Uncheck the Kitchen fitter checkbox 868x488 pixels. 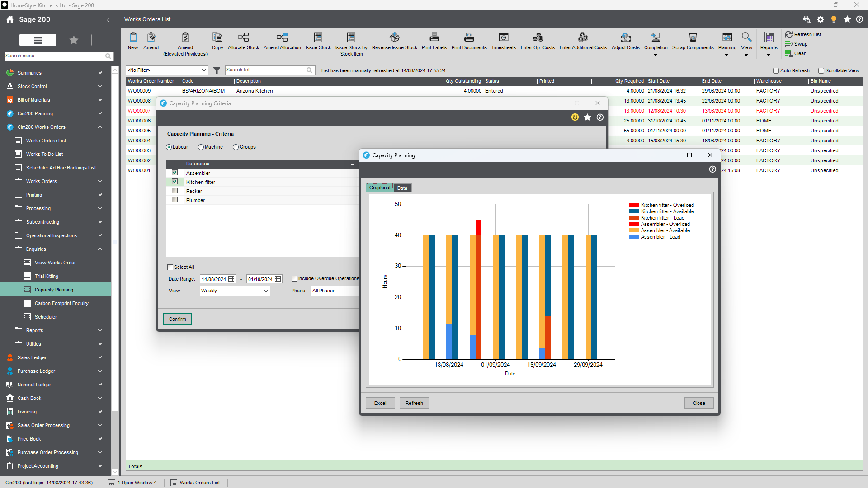[175, 182]
